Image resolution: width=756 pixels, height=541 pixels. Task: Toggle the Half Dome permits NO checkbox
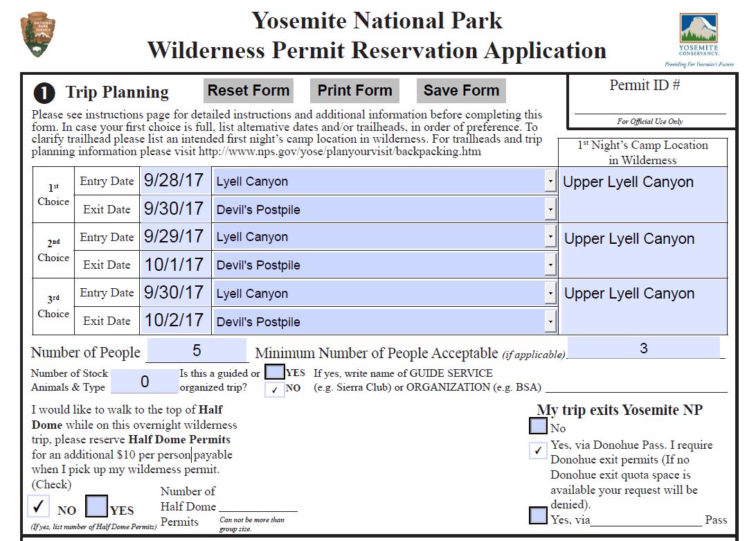tap(38, 506)
